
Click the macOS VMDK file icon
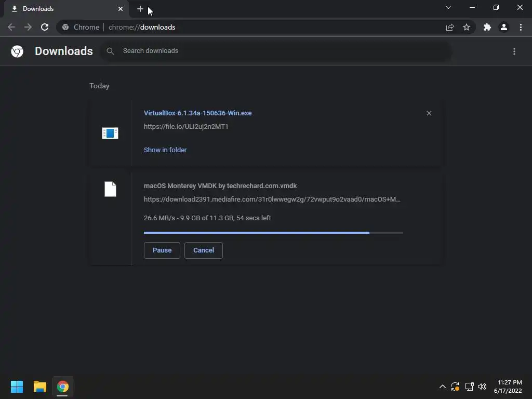[x=110, y=189]
